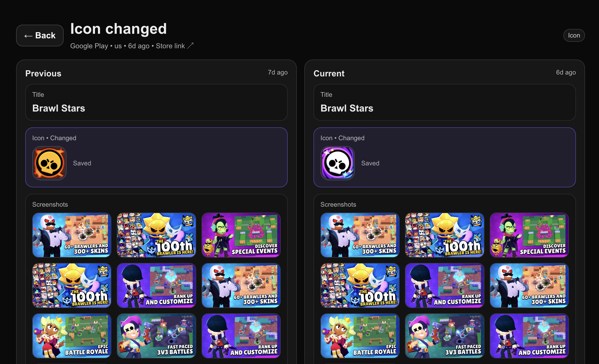This screenshot has height=364, width=599.
Task: Click the Back button
Action: tap(40, 35)
